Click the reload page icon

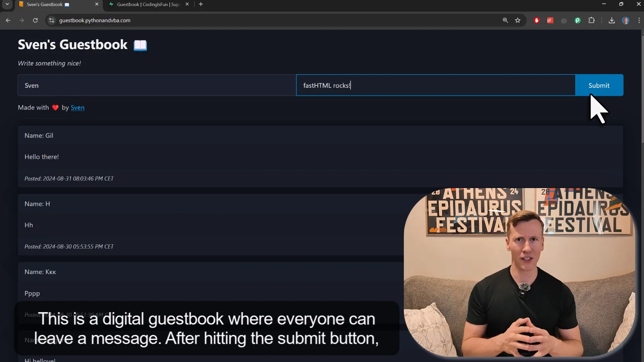click(x=35, y=20)
